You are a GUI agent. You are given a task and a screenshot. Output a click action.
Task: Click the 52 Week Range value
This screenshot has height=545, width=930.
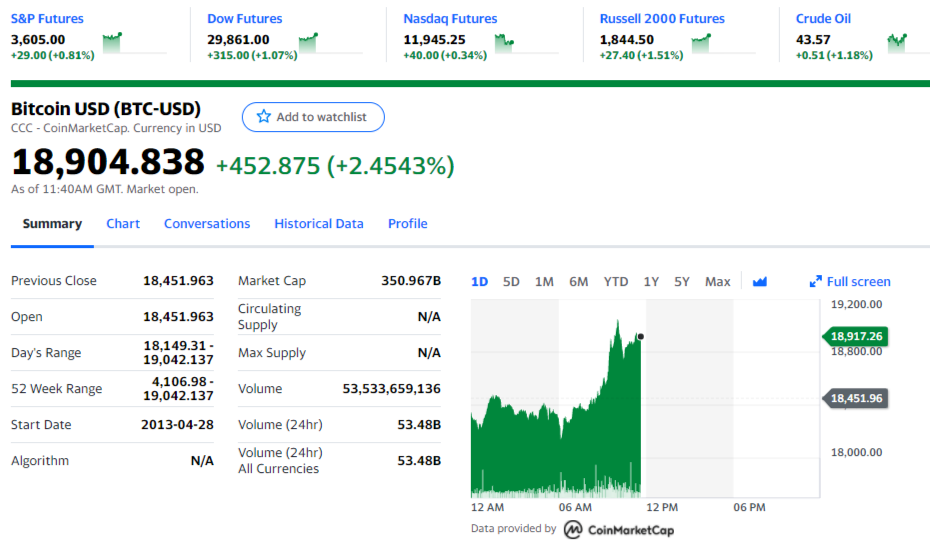click(178, 388)
